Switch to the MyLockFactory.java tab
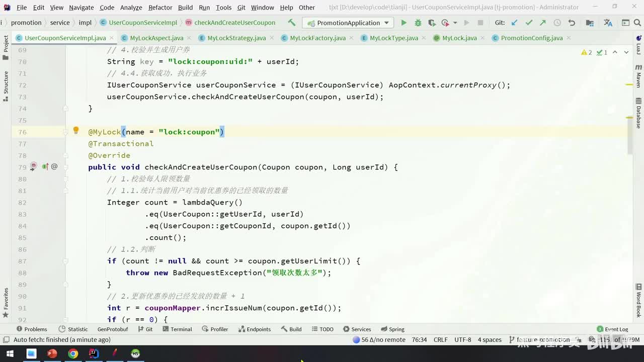 (317, 38)
